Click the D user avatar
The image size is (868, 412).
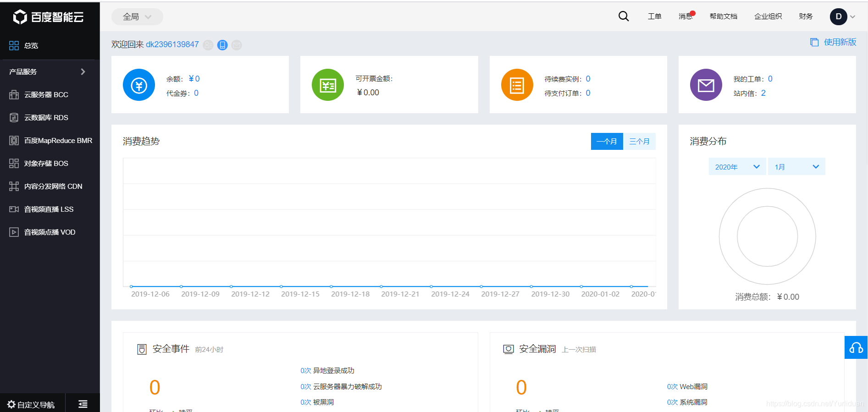(x=839, y=16)
